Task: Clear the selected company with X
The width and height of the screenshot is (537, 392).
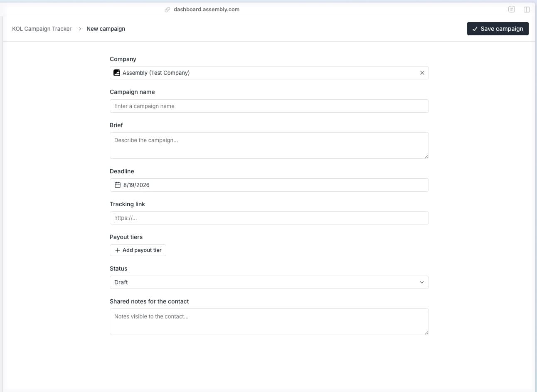Action: click(x=422, y=73)
